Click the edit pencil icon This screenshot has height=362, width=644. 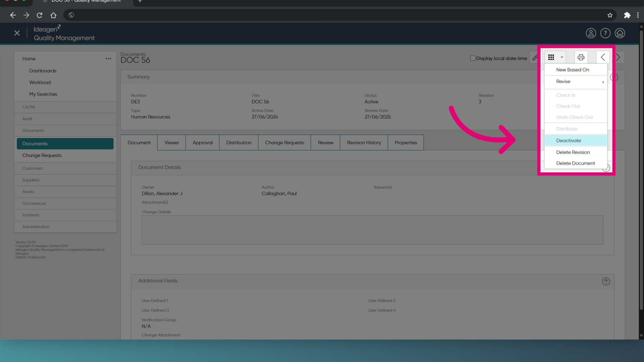(535, 58)
